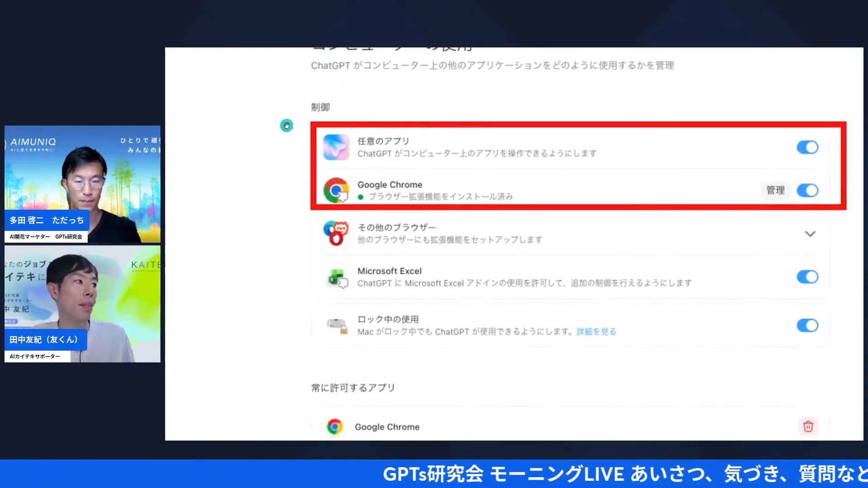Click the ロック中の使用 label text

[x=388, y=319]
